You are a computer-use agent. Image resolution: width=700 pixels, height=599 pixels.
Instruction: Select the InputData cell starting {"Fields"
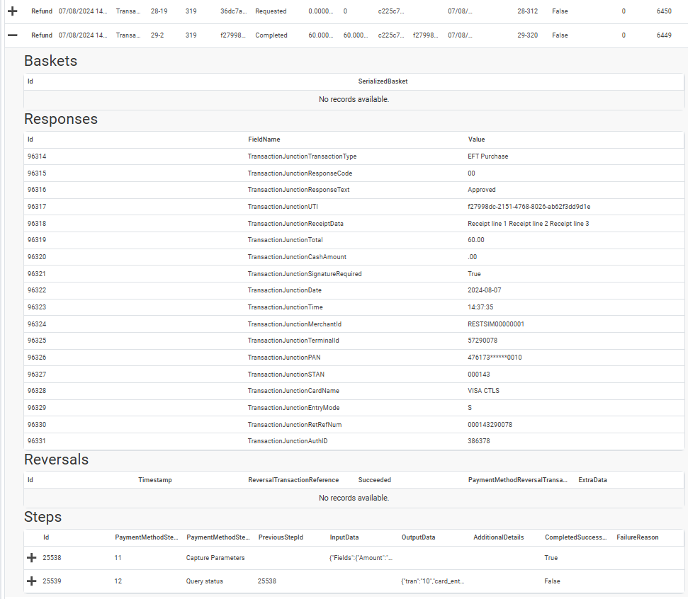click(361, 558)
